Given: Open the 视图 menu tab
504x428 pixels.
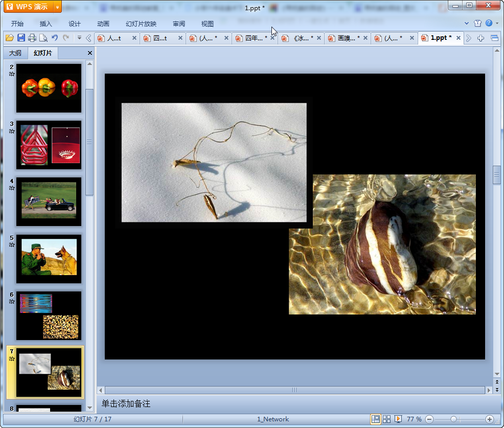Looking at the screenshot, I should pyautogui.click(x=208, y=24).
